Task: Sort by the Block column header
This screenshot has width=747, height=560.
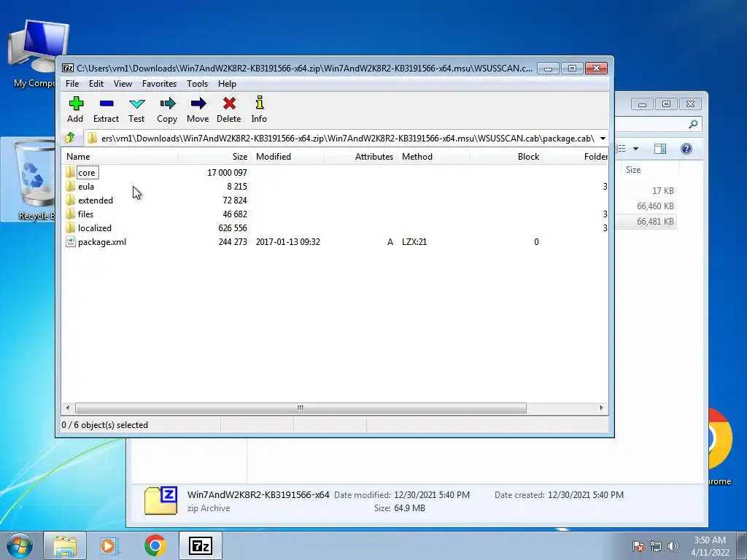Action: [x=506, y=157]
